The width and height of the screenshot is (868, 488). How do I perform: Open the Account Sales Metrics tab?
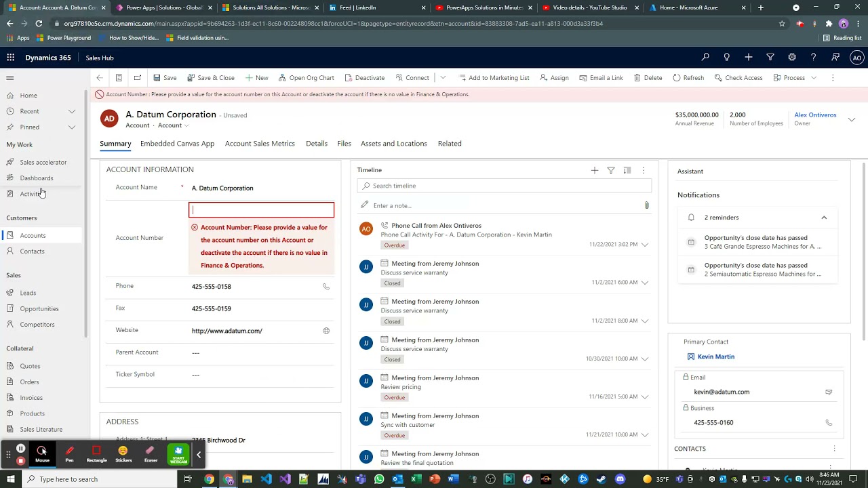click(x=260, y=144)
